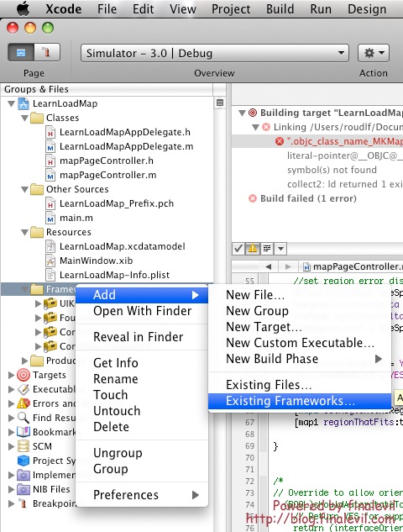The width and height of the screenshot is (403, 532).
Task: Click the Errors and Warnings icon
Action: [x=24, y=403]
